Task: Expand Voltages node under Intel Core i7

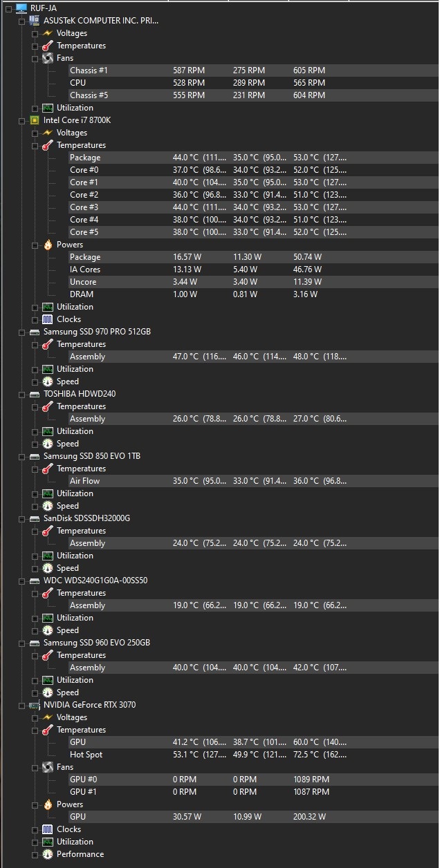Action: click(x=35, y=133)
